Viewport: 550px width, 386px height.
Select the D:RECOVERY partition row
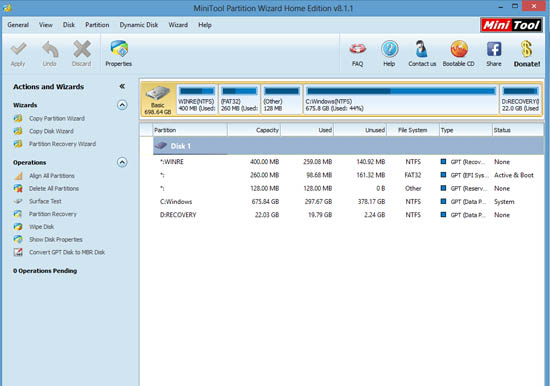pyautogui.click(x=348, y=215)
